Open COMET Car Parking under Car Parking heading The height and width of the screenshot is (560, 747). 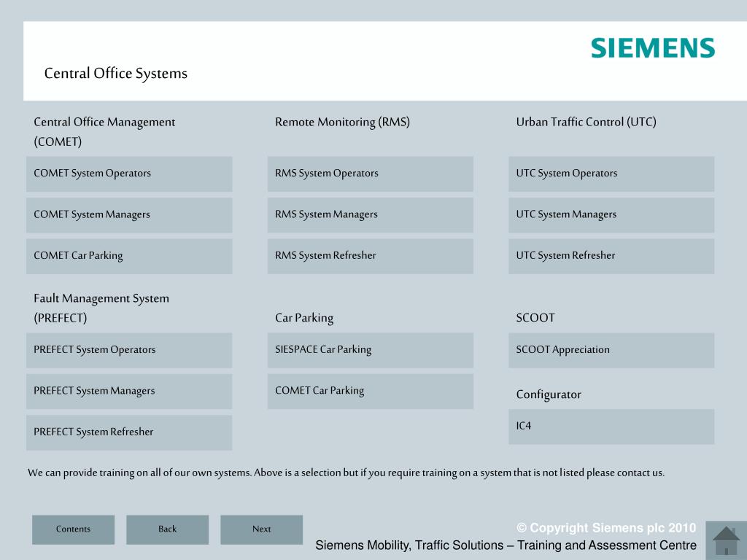(x=370, y=392)
